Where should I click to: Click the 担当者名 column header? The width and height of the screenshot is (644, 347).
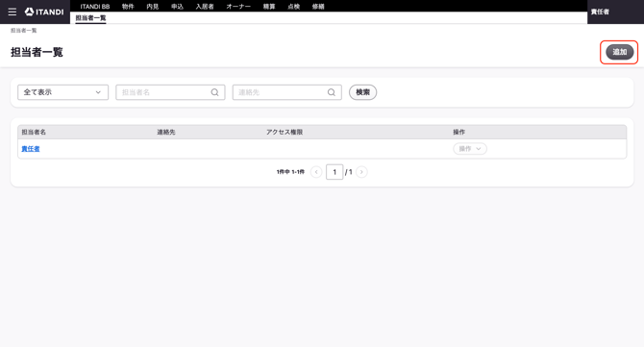34,133
